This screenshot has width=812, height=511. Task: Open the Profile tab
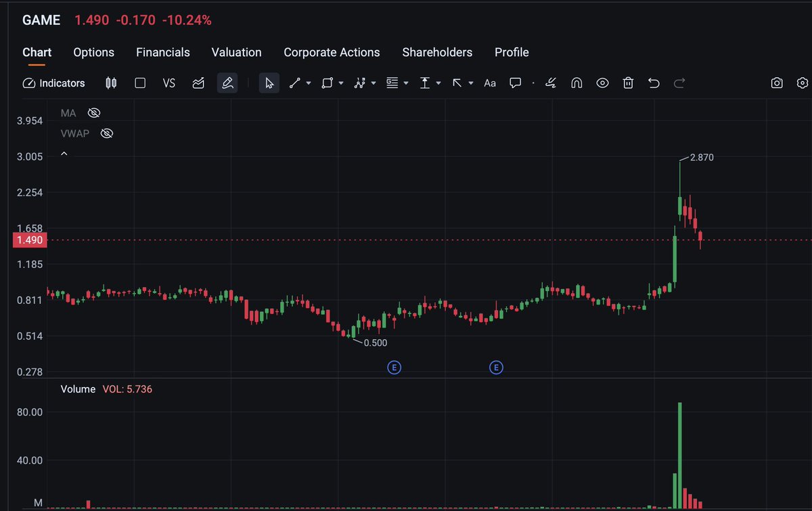pyautogui.click(x=512, y=52)
